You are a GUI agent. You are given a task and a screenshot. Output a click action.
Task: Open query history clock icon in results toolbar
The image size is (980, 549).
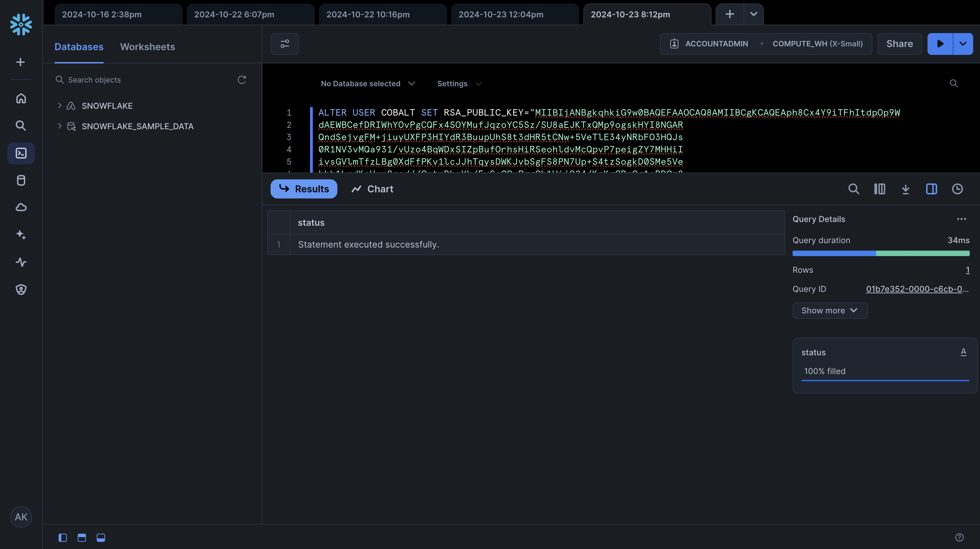coord(958,189)
